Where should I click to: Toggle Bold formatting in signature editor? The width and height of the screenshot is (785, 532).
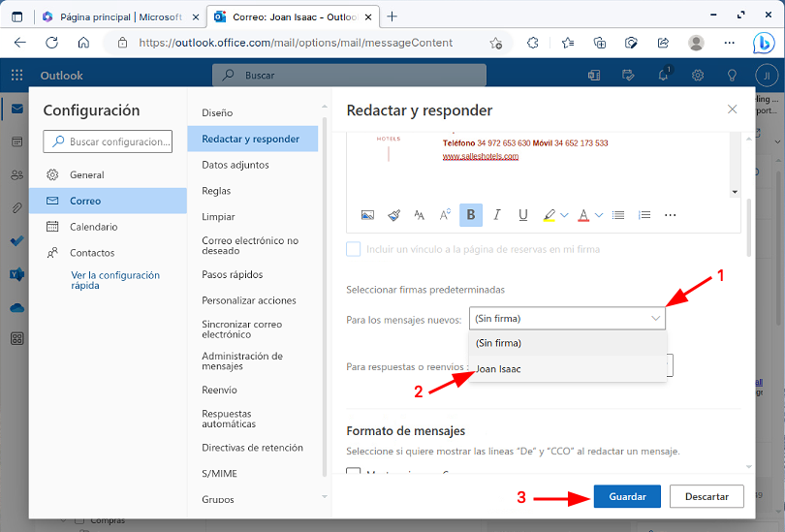click(471, 215)
